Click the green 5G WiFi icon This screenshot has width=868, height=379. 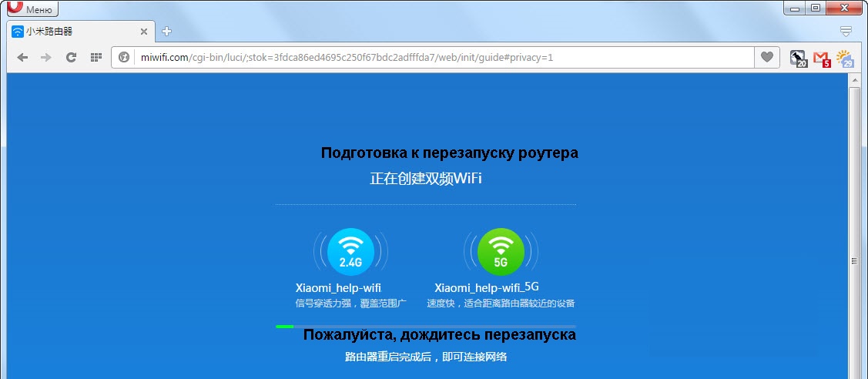pos(501,252)
